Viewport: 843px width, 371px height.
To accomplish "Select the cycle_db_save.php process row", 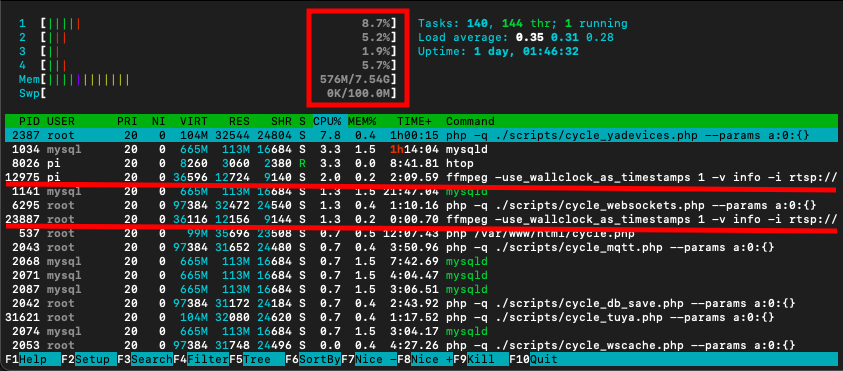I will [422, 303].
